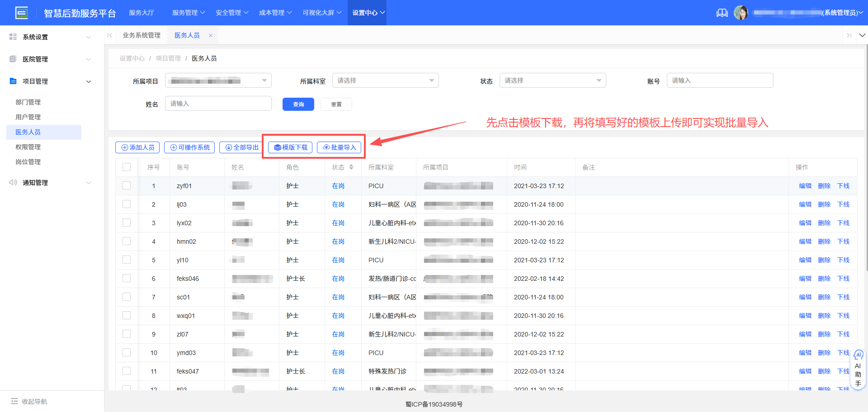The image size is (868, 412).
Task: Open the 成本管理 top menu
Action: 275,13
